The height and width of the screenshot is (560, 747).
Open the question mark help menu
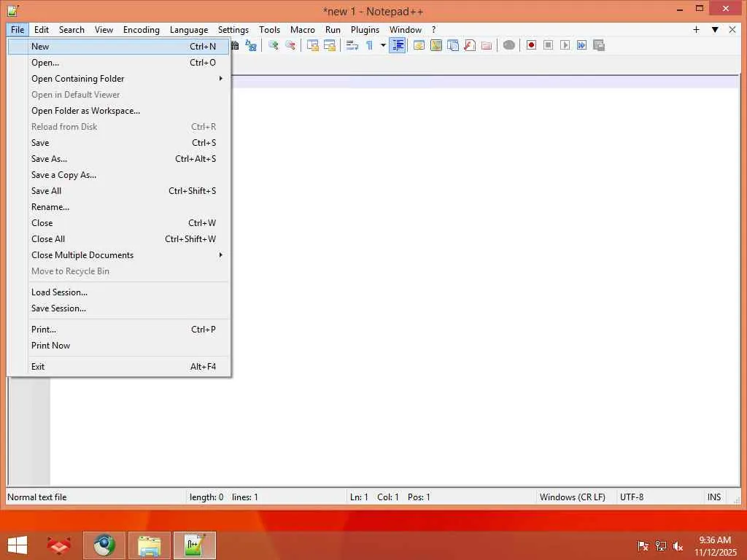point(433,29)
